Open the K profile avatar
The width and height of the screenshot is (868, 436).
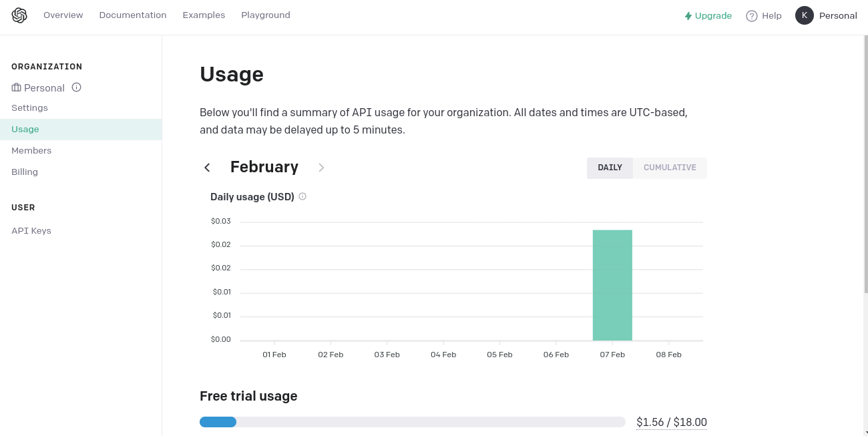tap(804, 15)
